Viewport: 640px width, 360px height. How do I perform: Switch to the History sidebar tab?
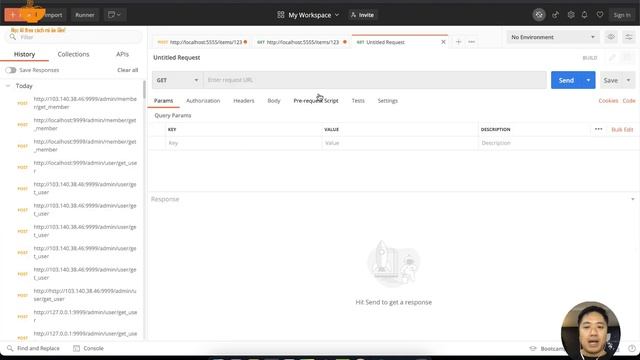(x=24, y=54)
